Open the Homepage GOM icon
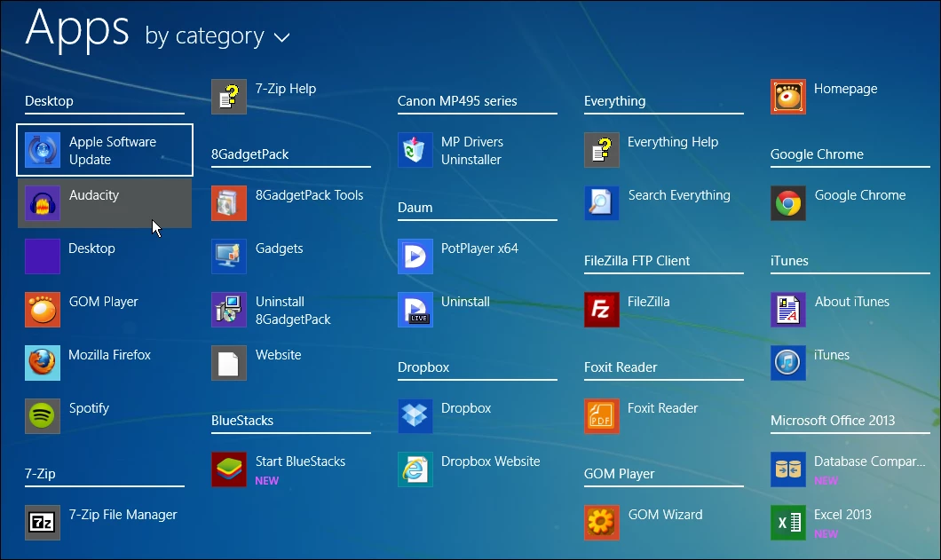 click(x=788, y=97)
